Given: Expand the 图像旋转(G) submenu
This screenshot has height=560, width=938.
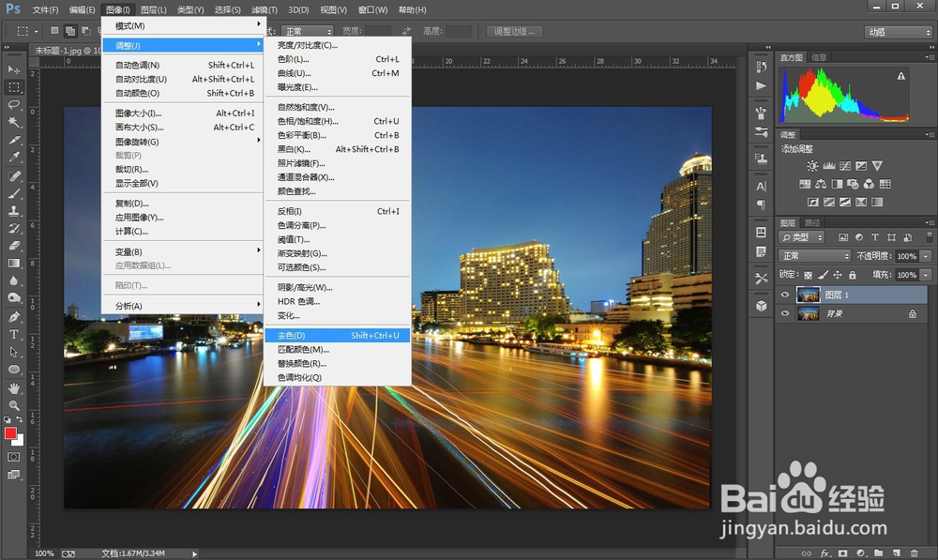Looking at the screenshot, I should click(183, 142).
